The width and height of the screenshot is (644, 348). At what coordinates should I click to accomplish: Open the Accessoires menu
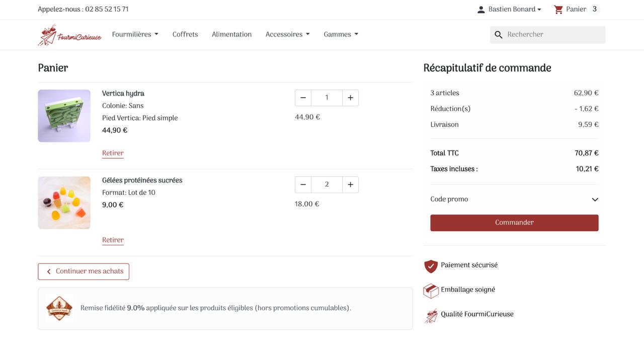tap(287, 34)
